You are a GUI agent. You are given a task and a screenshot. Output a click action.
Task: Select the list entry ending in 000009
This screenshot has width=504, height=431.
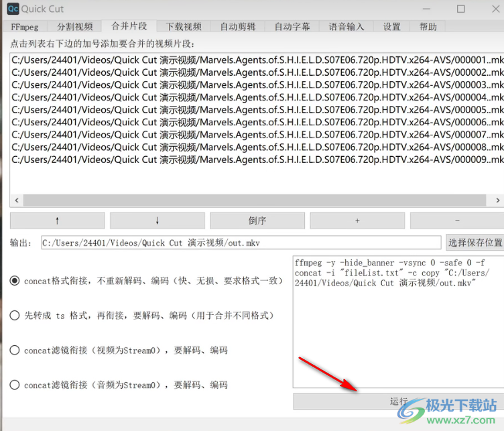tap(257, 160)
